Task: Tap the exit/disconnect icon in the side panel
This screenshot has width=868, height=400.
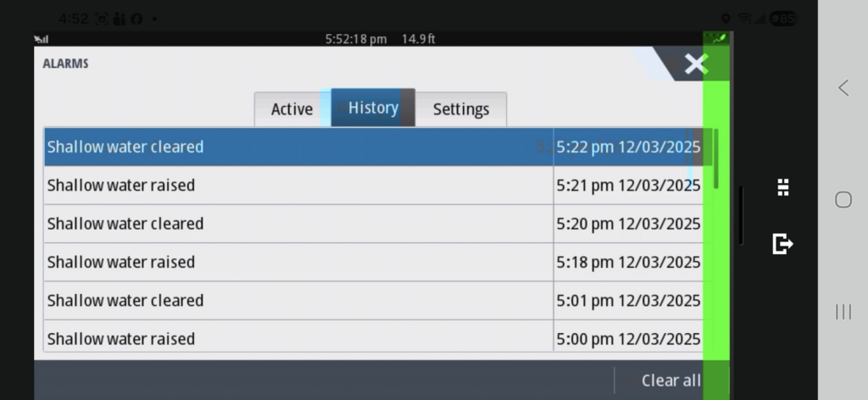Action: (782, 244)
